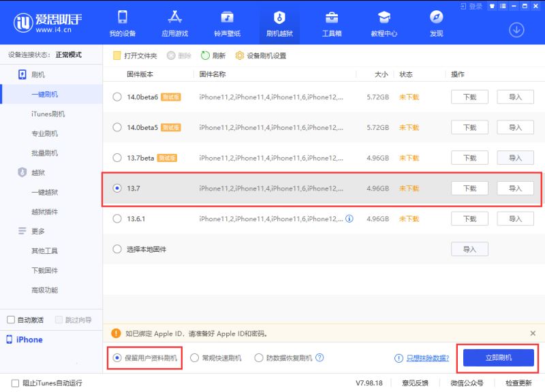The image size is (545, 392).
Task: Open 设备刷机设置 device flash settings
Action: pos(261,56)
